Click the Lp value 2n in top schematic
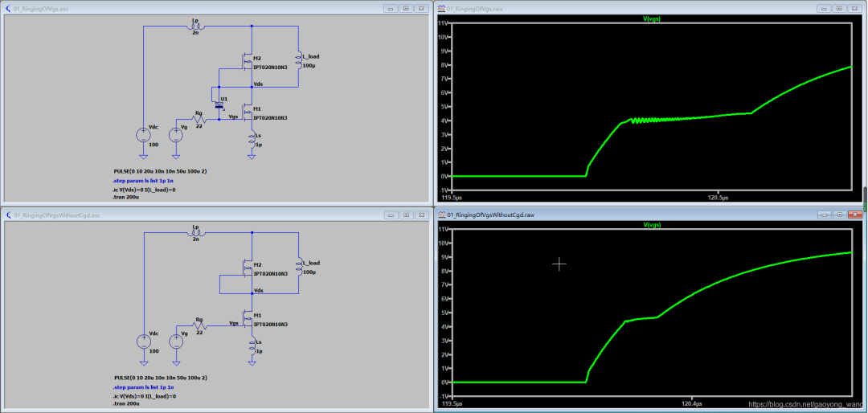Viewport: 868px width, 413px height. (x=194, y=33)
